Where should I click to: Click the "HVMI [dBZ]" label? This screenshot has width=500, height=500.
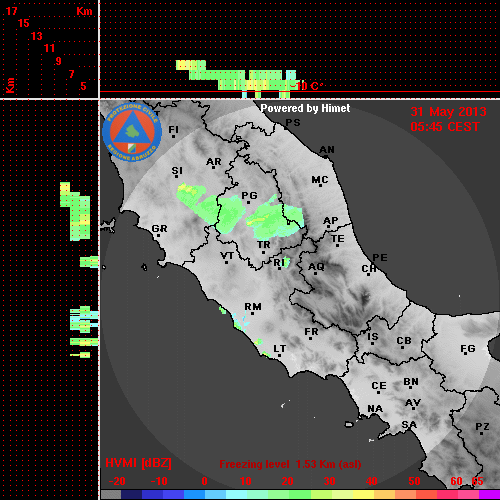(138, 463)
